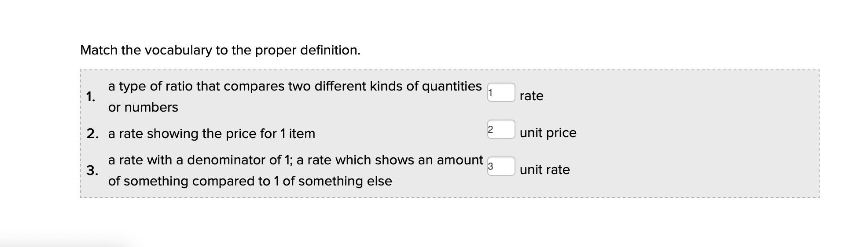Viewport: 868px width, 247px height.
Task: Select the definition "a rate showing the price"
Action: click(x=211, y=133)
